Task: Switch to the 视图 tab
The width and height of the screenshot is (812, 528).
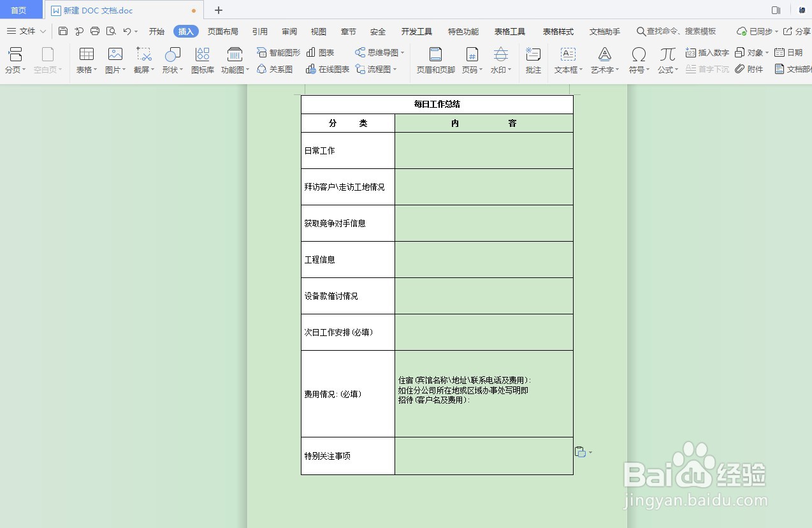Action: [x=319, y=31]
